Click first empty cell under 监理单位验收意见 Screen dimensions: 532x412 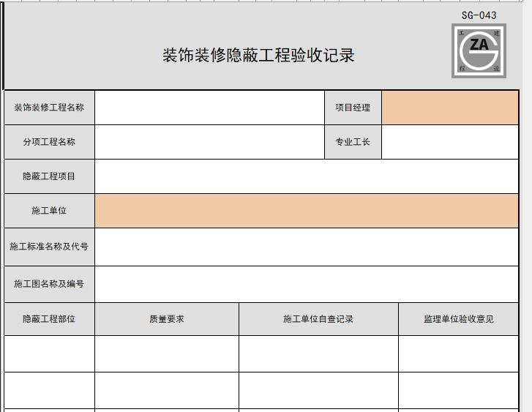[x=458, y=353]
